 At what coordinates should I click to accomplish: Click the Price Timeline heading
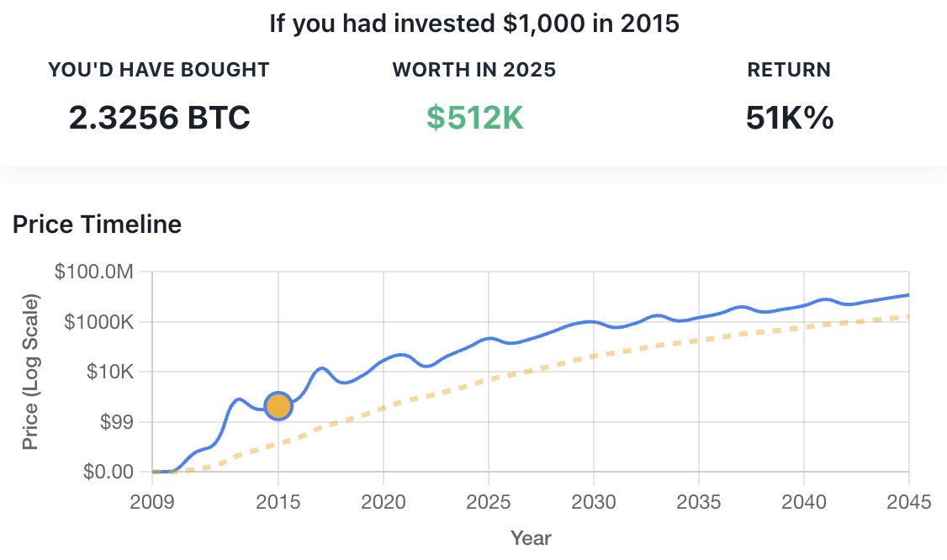click(98, 225)
